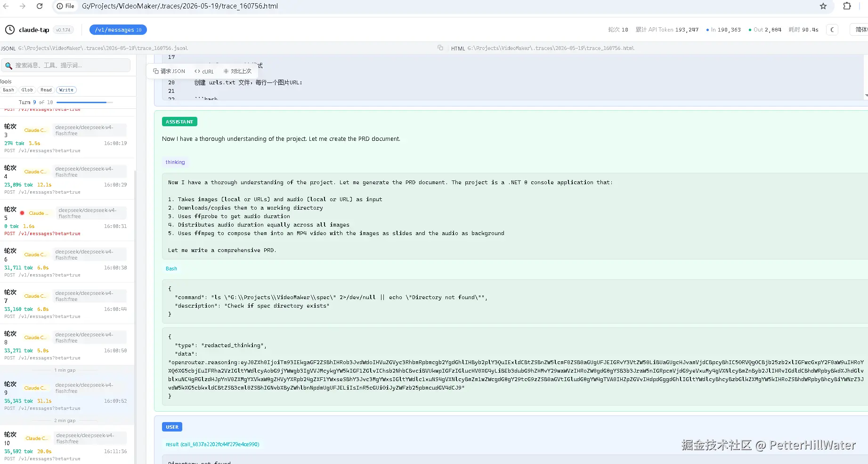Image resolution: width=868 pixels, height=464 pixels.
Task: Reload the page with the refresh icon
Action: 40,6
